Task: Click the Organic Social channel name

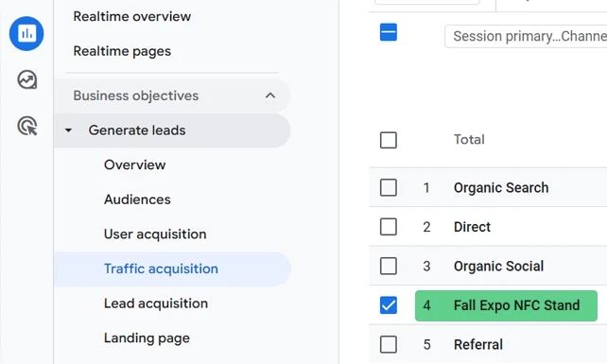Action: tap(499, 267)
